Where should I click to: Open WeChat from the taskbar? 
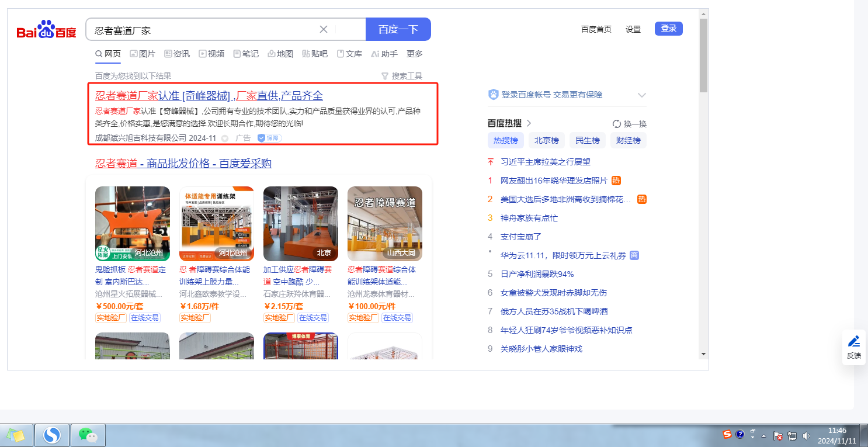88,435
